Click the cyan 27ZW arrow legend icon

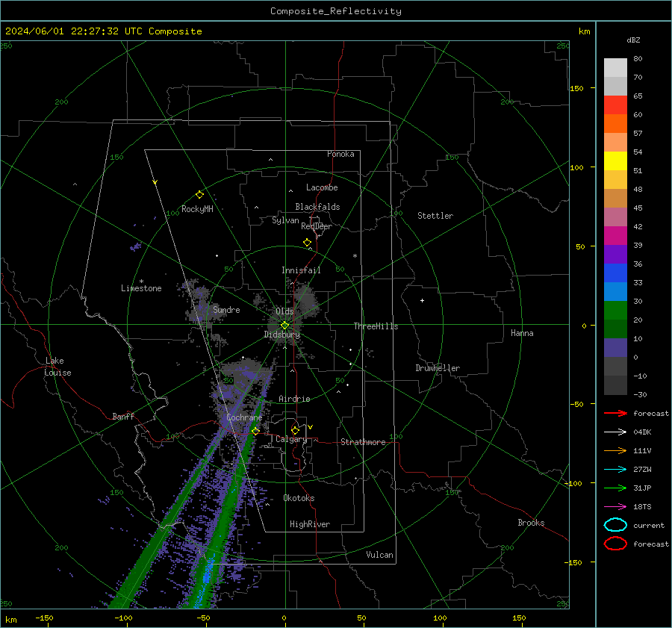[615, 470]
